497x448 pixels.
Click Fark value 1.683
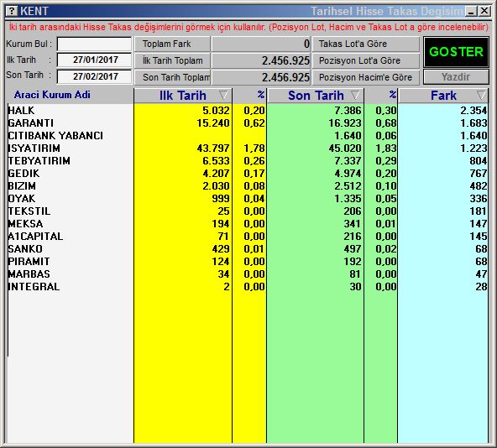[473, 123]
